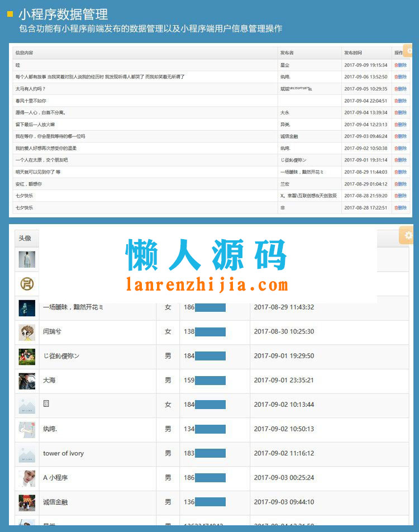The width and height of the screenshot is (419, 532).
Task: Select message 一个人在太原，交个朋友吧
Action: [41, 160]
